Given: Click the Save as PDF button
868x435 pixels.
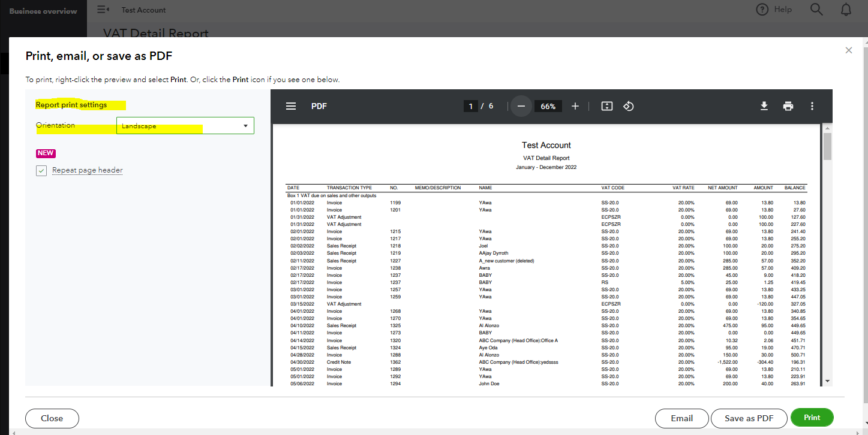Looking at the screenshot, I should coord(748,418).
